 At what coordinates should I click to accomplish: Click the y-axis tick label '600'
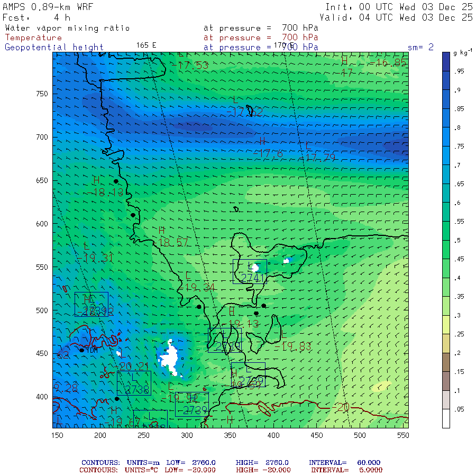tap(42, 224)
